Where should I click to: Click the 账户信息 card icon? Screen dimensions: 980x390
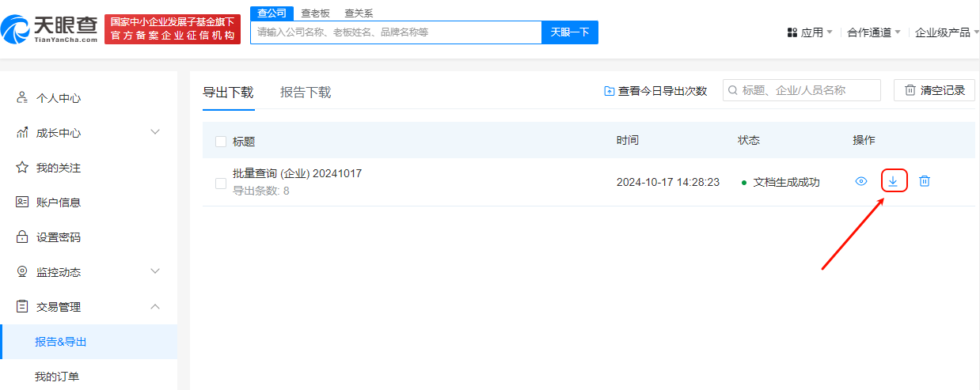coord(22,203)
